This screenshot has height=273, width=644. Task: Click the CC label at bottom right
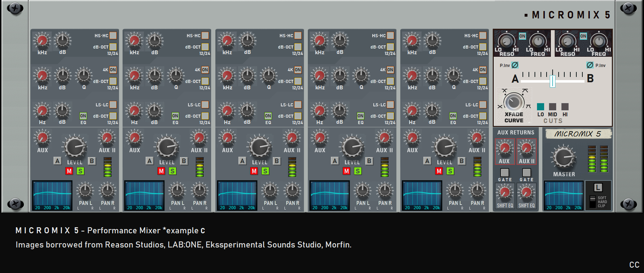pyautogui.click(x=634, y=265)
